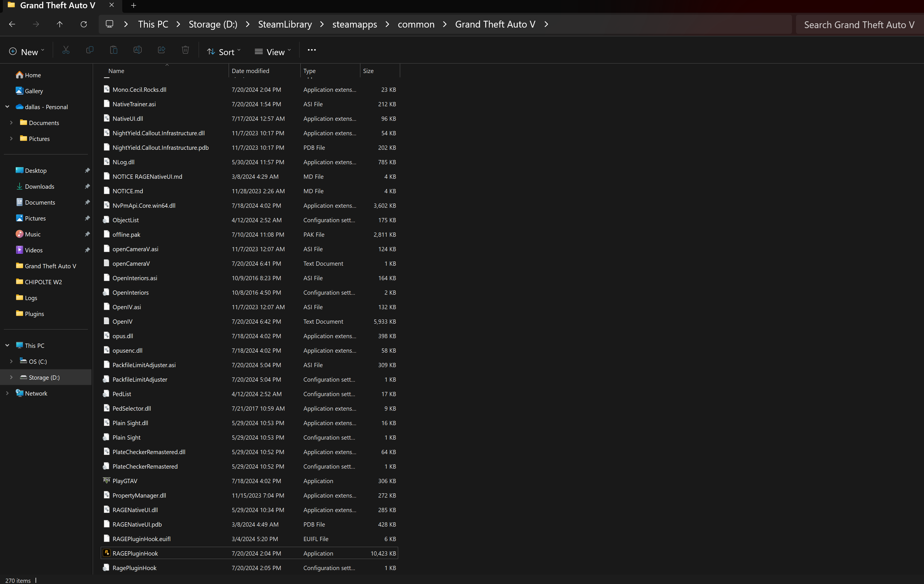924x584 pixels.
Task: Go up one folder level
Action: (59, 24)
